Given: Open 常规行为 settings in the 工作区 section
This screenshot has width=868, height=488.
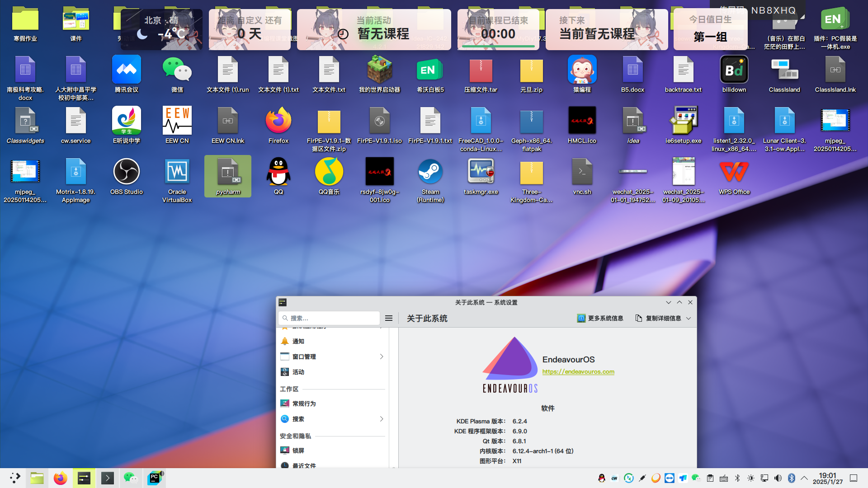Looking at the screenshot, I should (x=303, y=403).
